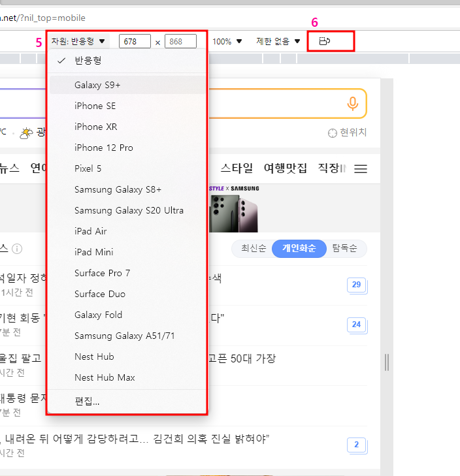460x476 pixels.
Task: Choose Pixel 5 device
Action: click(x=127, y=168)
